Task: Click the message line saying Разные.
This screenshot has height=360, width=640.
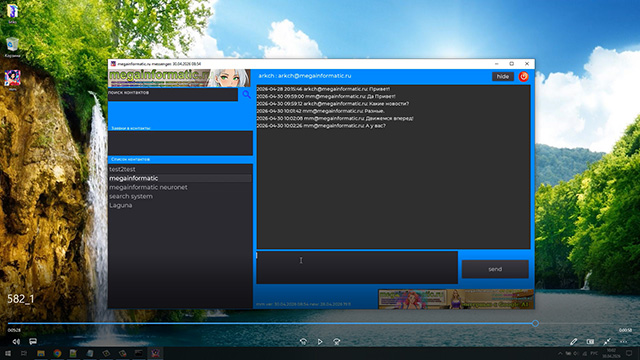Action: coord(320,111)
